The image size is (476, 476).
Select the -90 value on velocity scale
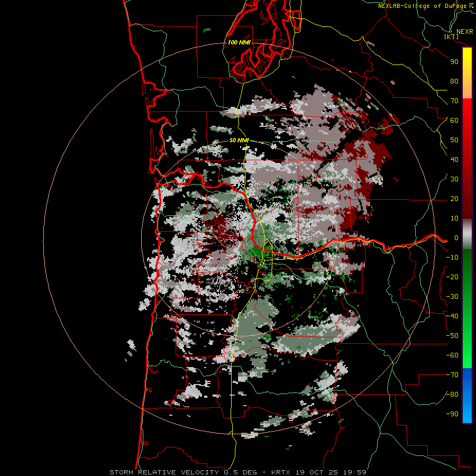tap(452, 414)
